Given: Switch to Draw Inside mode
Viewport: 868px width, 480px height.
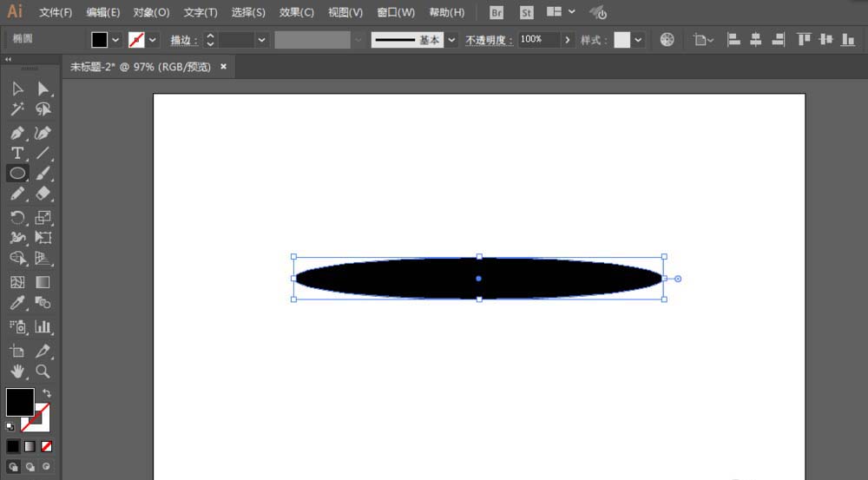Looking at the screenshot, I should pos(47,467).
